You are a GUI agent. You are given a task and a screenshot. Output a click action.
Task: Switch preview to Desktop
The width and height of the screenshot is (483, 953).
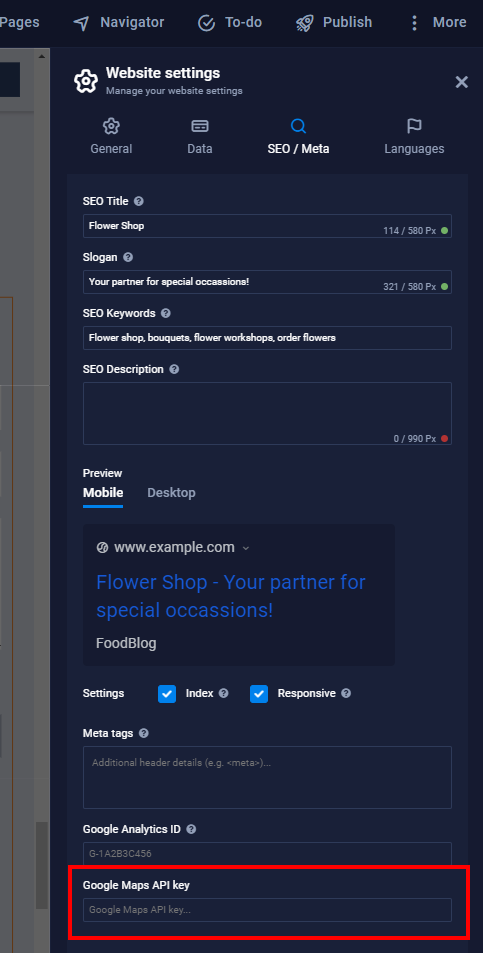click(171, 492)
